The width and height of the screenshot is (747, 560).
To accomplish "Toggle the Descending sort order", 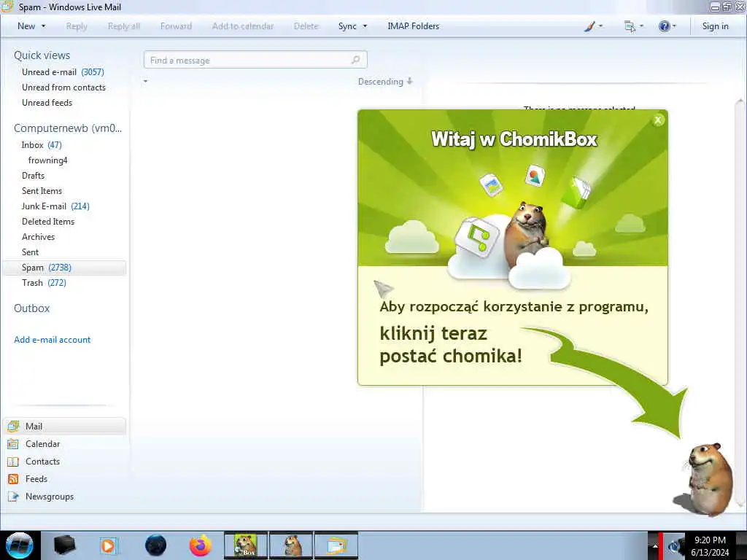I will coord(385,82).
